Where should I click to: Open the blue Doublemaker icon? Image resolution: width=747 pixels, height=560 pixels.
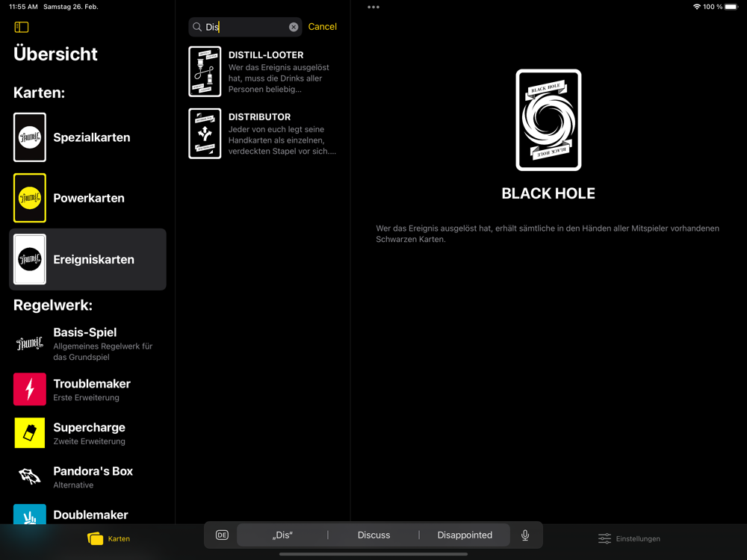point(30,514)
